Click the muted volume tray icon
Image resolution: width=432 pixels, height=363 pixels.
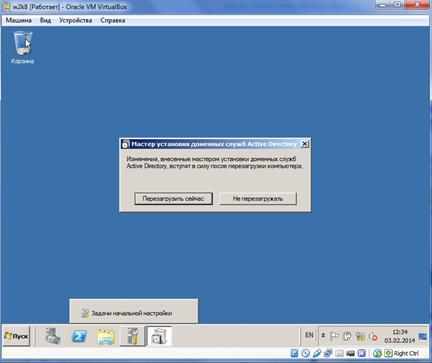coord(373,337)
